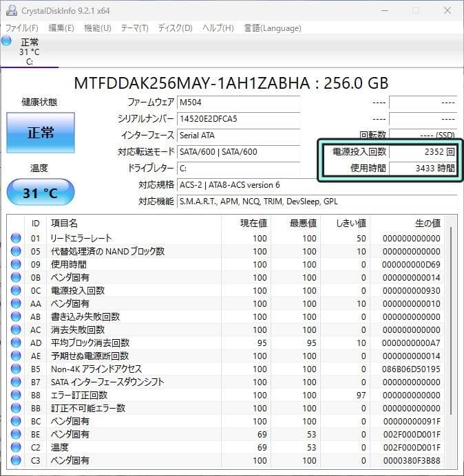Click status orb for ID 0B row
This screenshot has width=464, height=476.
point(16,277)
